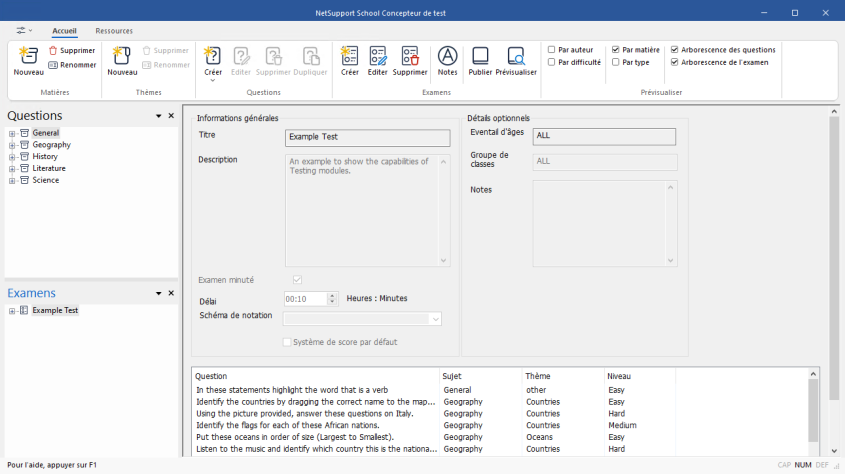Click Description box scroll down arrow
845x474 pixels.
[444, 260]
